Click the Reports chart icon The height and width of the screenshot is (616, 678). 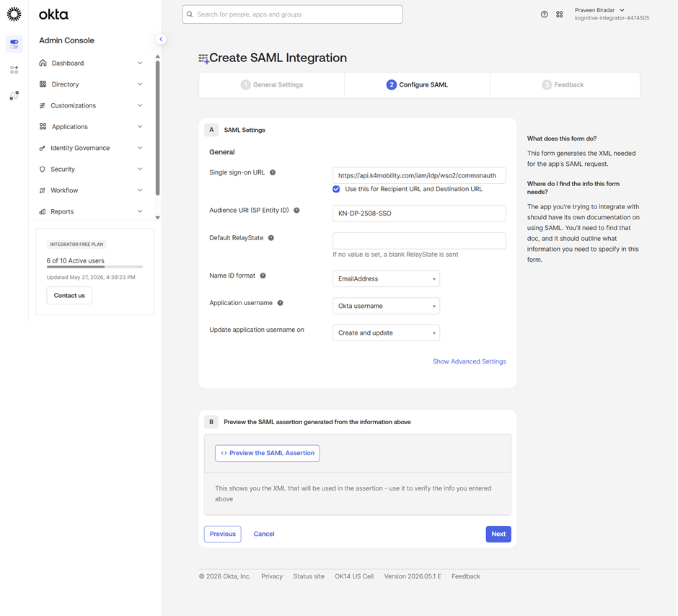[x=42, y=212]
